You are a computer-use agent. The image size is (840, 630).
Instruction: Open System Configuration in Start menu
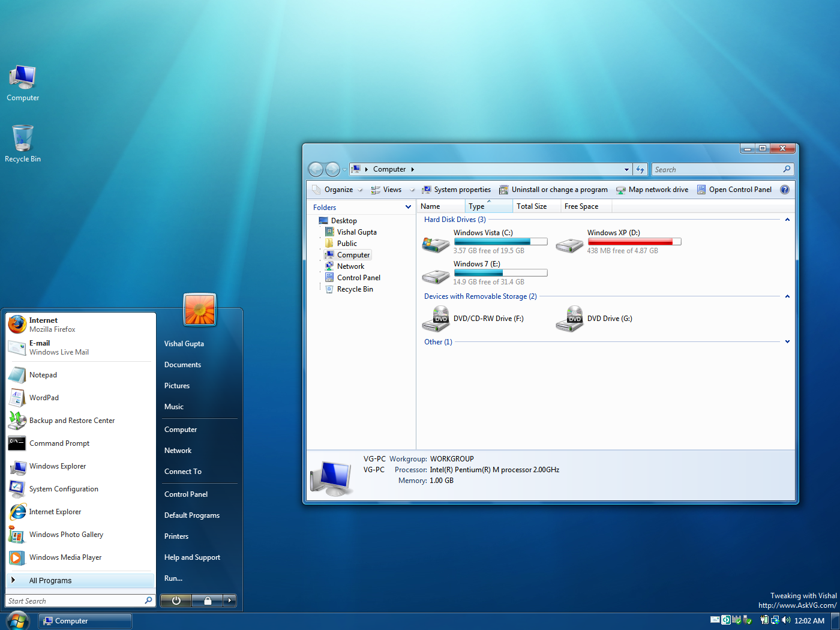[80, 489]
